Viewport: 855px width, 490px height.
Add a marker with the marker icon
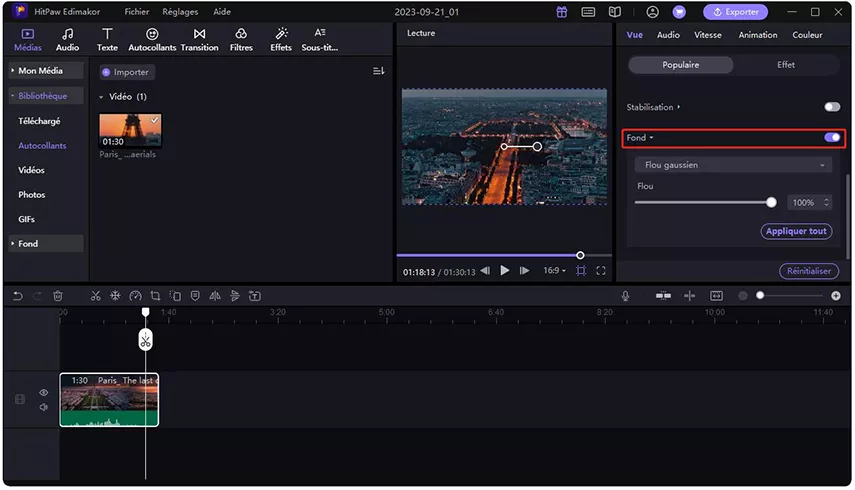point(195,296)
